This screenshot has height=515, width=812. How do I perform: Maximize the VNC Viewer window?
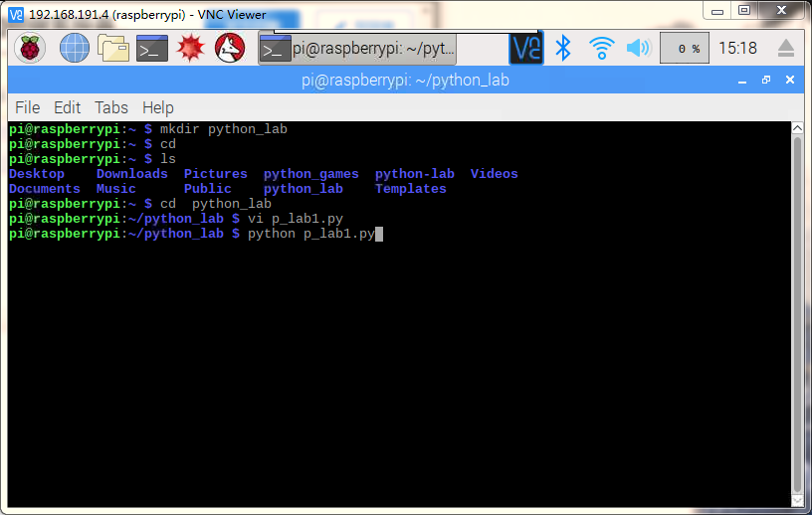tap(744, 10)
